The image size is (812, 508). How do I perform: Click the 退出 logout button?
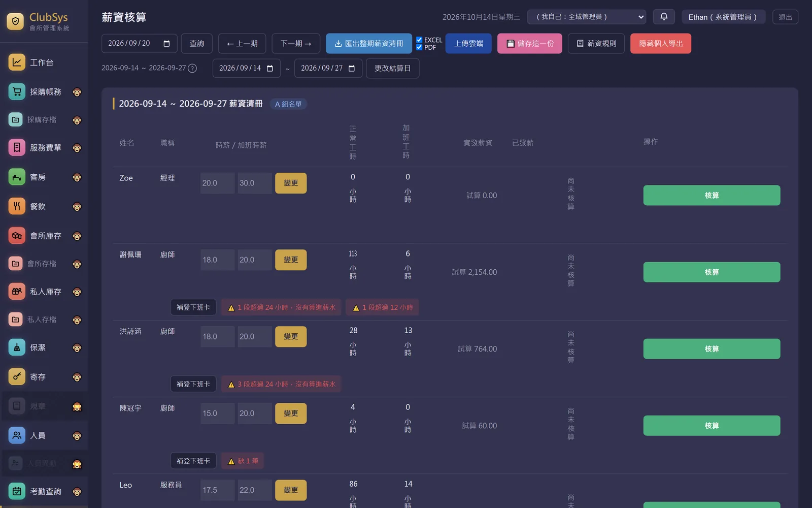coord(785,17)
